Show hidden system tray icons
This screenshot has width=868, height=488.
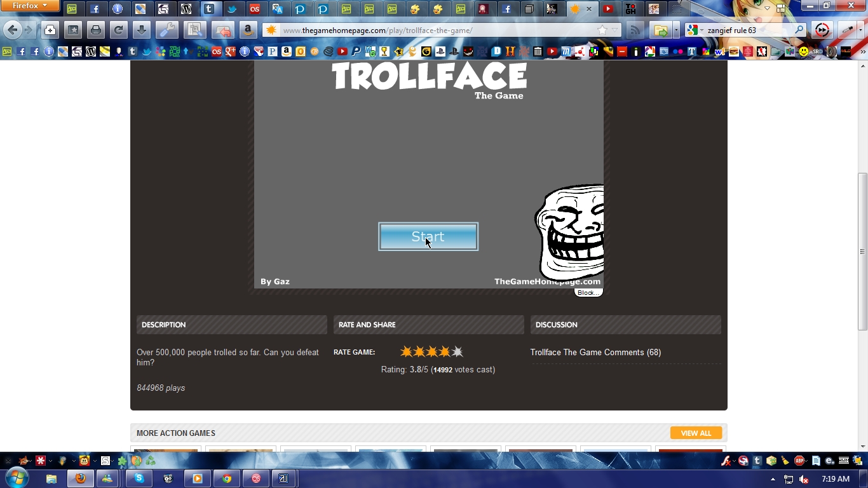pyautogui.click(x=773, y=479)
